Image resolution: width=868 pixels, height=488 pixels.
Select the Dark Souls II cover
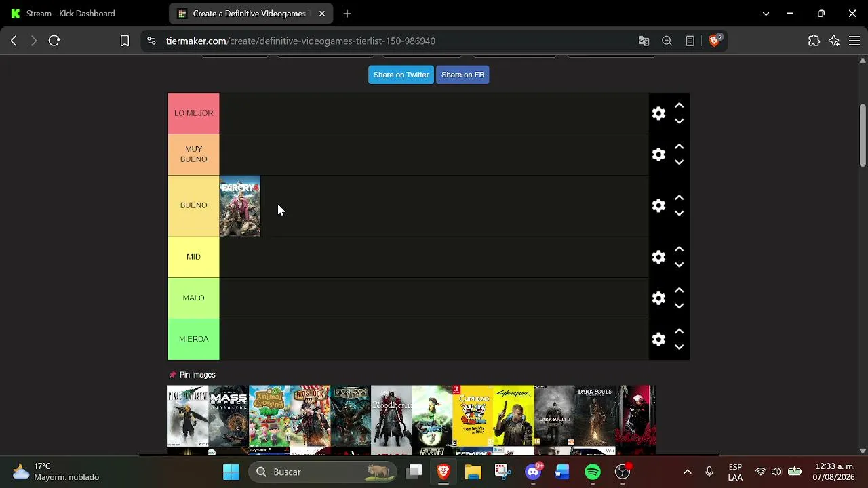point(554,416)
